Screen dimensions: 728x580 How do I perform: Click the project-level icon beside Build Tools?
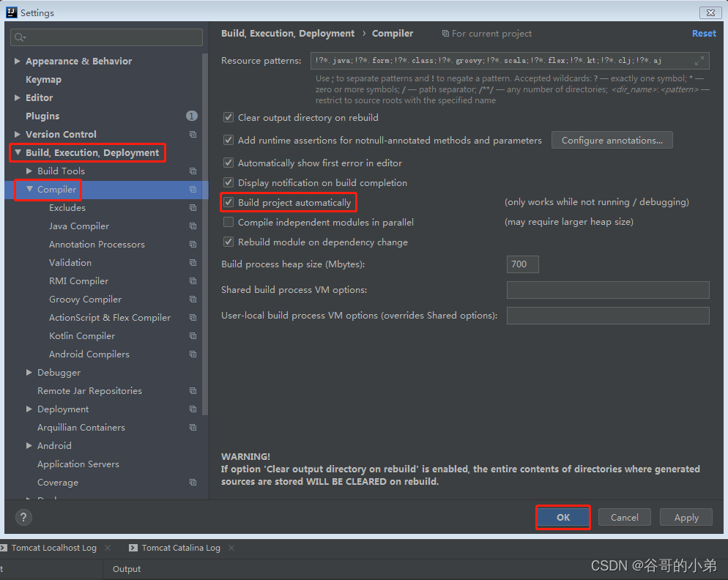(193, 171)
